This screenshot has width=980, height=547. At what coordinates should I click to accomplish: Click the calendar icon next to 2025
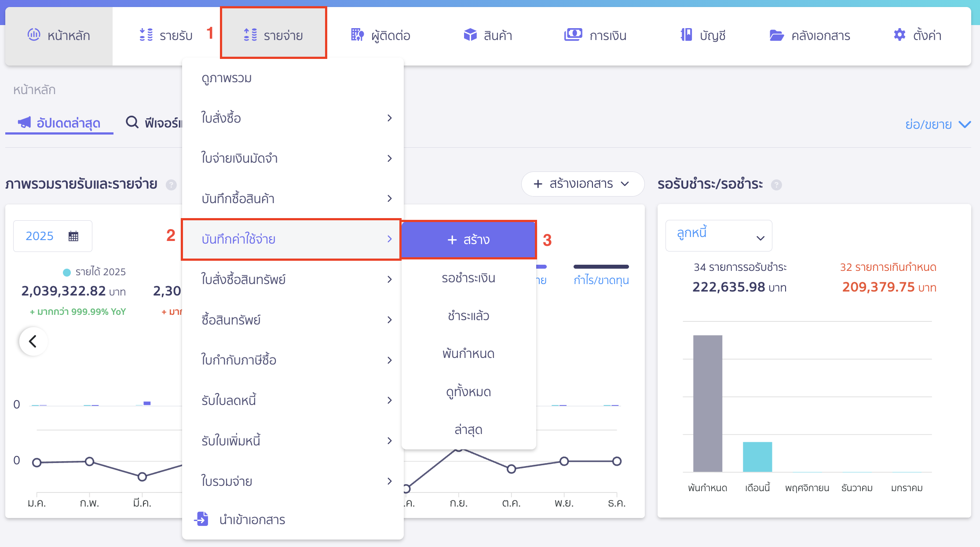click(x=73, y=236)
